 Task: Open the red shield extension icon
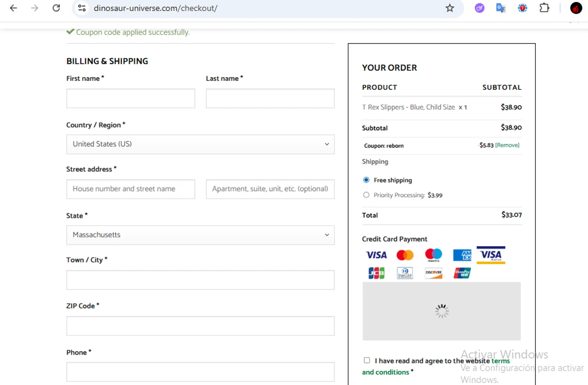pyautogui.click(x=522, y=8)
